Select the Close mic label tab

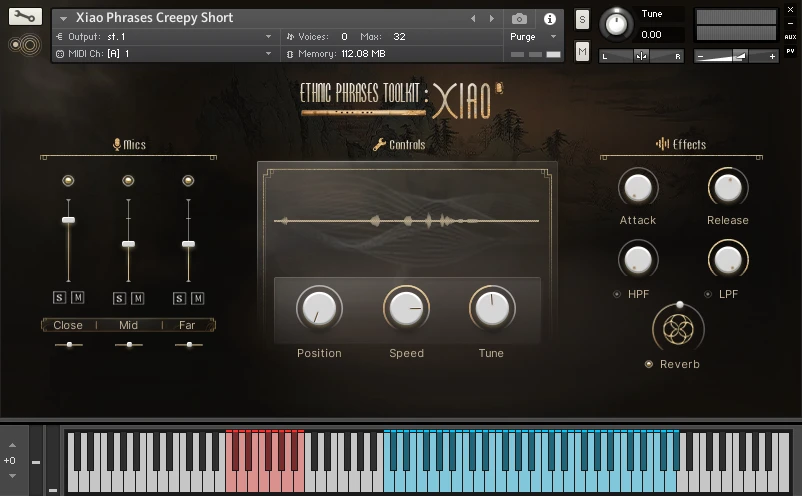point(68,325)
